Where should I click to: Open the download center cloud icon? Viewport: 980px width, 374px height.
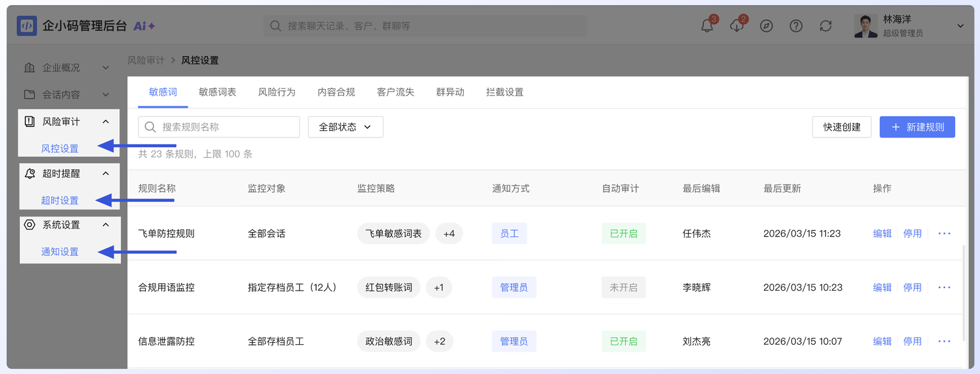pos(737,26)
